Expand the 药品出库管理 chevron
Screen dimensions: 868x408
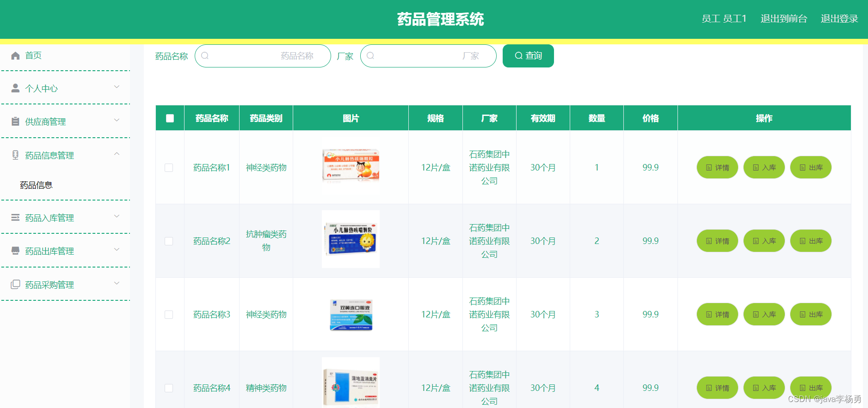tap(117, 250)
